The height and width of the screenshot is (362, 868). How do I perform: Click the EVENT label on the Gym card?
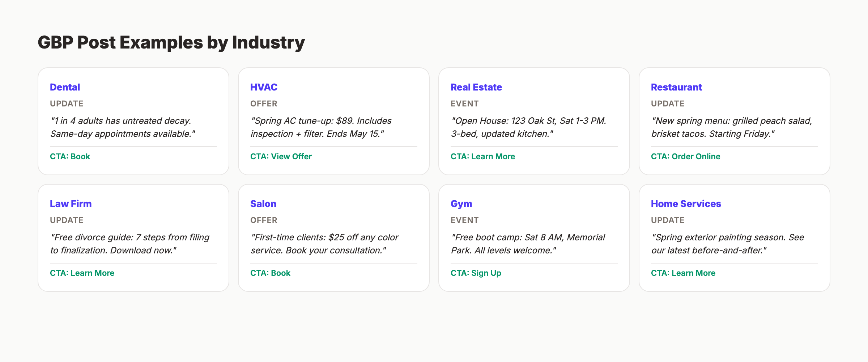click(x=464, y=220)
